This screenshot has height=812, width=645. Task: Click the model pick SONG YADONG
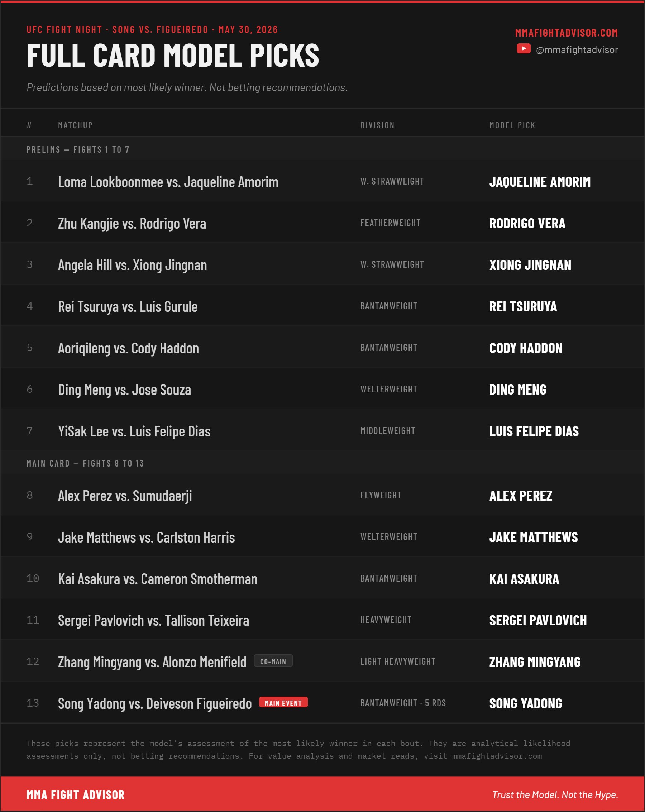pyautogui.click(x=525, y=703)
